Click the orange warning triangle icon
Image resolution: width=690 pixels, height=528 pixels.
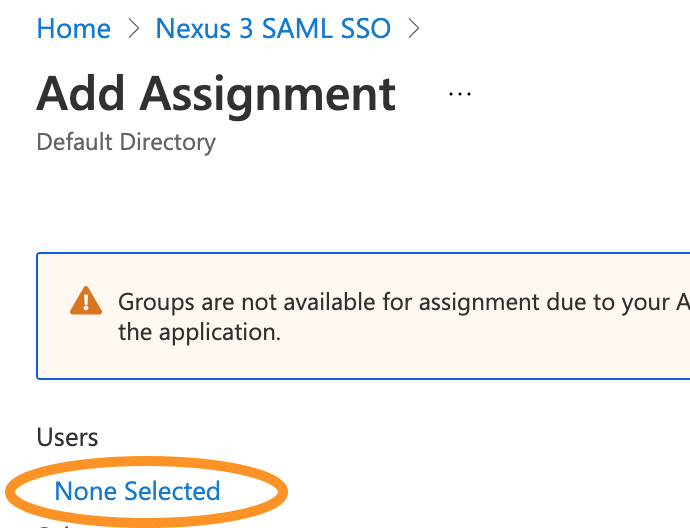click(86, 300)
